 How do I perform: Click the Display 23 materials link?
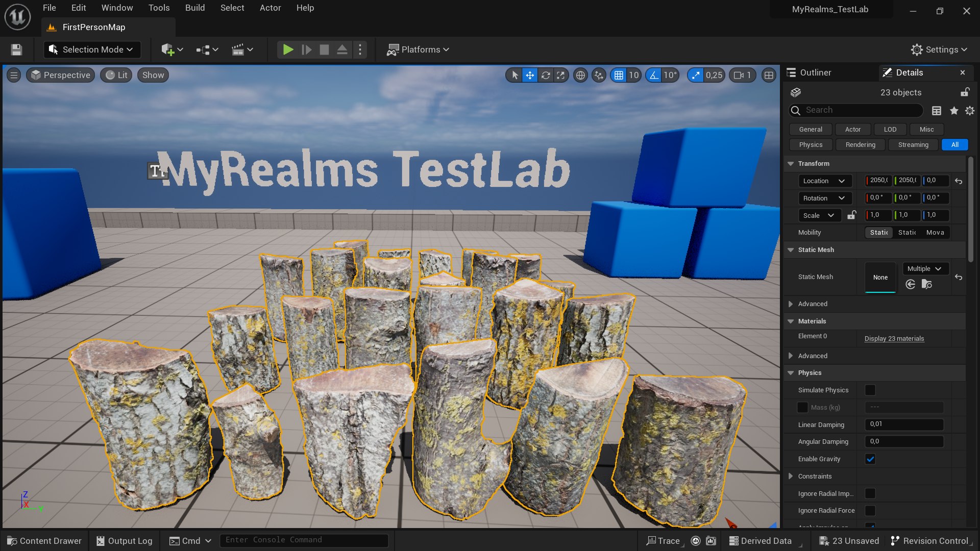pyautogui.click(x=894, y=339)
